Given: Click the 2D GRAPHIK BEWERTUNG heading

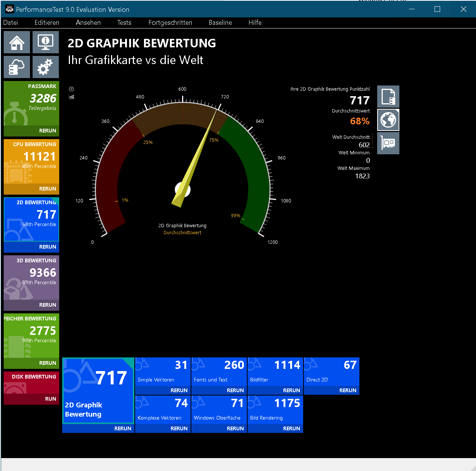Looking at the screenshot, I should click(x=142, y=43).
